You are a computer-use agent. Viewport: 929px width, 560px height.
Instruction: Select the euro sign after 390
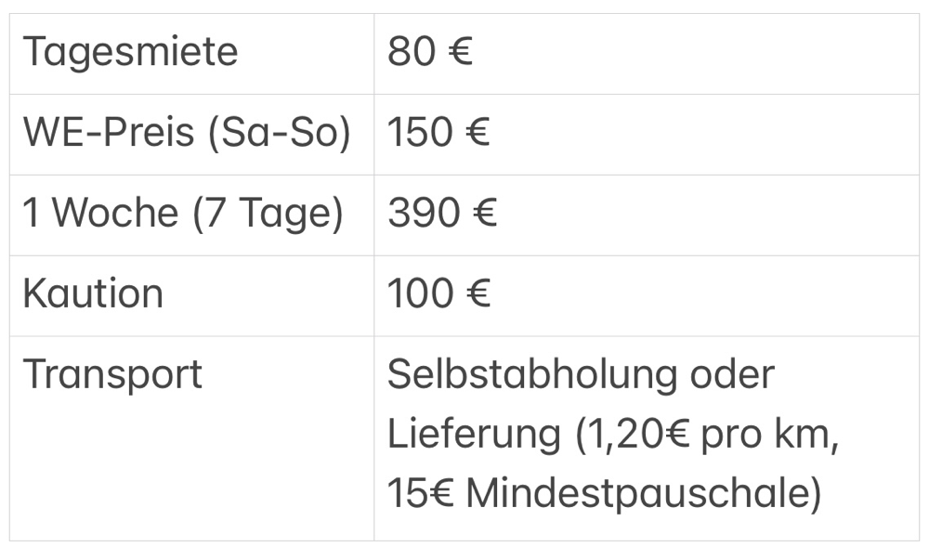[x=485, y=213]
